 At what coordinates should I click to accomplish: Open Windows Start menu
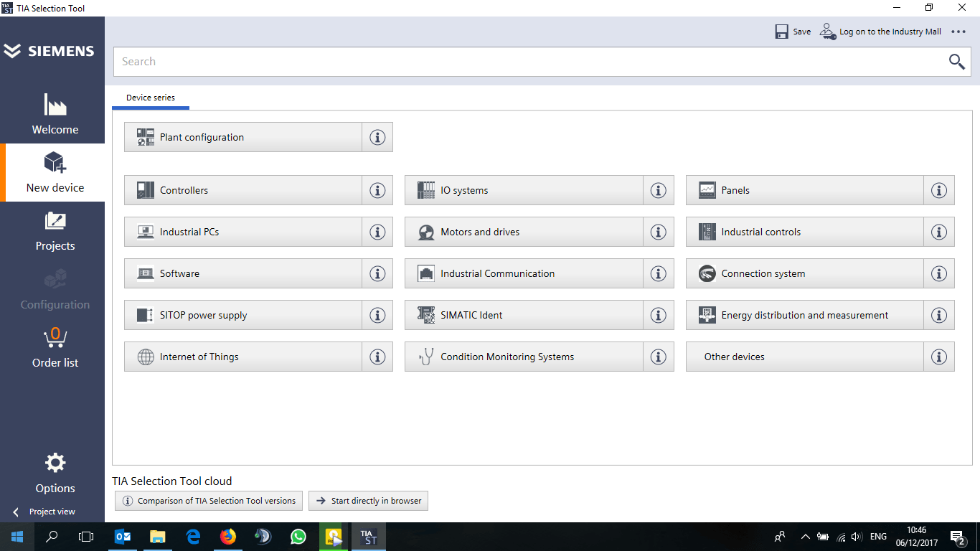(x=17, y=537)
